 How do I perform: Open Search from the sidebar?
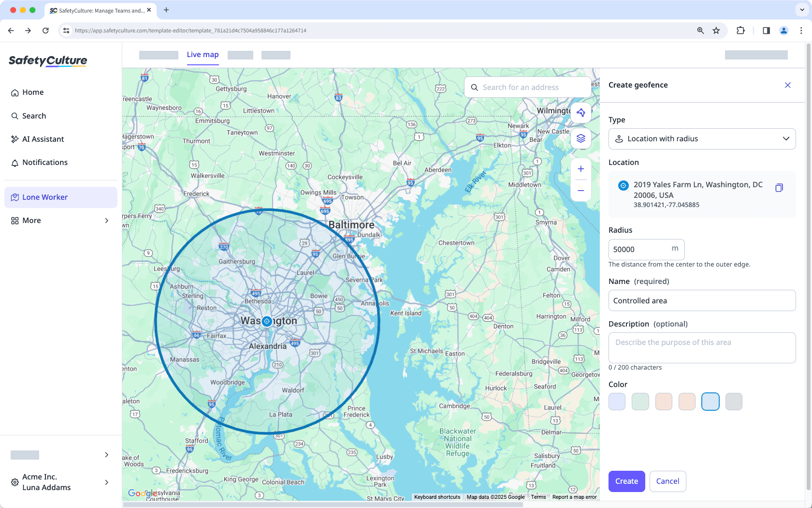pos(34,116)
